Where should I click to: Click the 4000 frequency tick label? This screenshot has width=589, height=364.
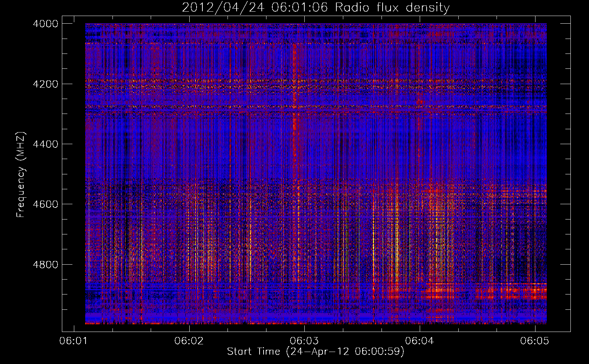tap(46, 24)
